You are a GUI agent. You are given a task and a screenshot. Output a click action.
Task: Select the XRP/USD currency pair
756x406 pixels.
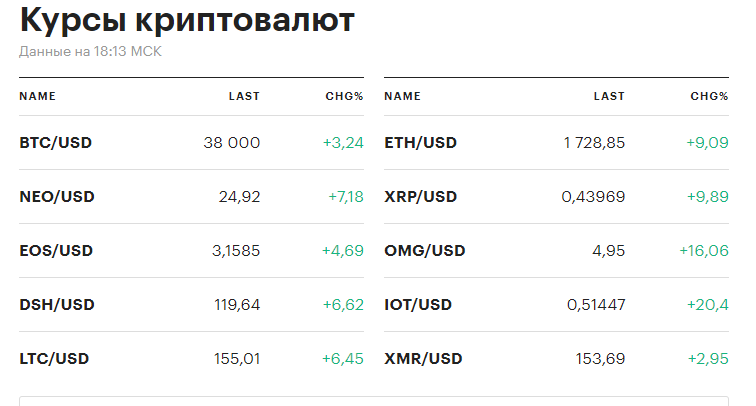[420, 197]
